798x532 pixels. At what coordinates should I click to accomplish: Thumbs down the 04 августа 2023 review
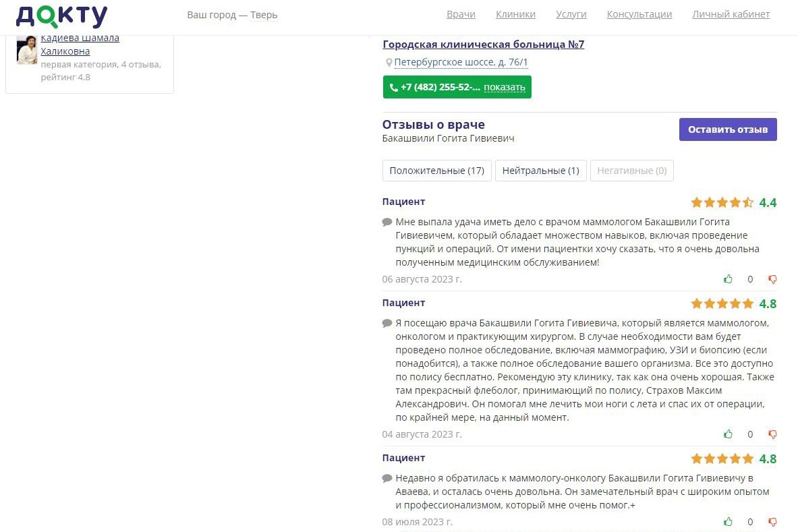click(x=772, y=434)
